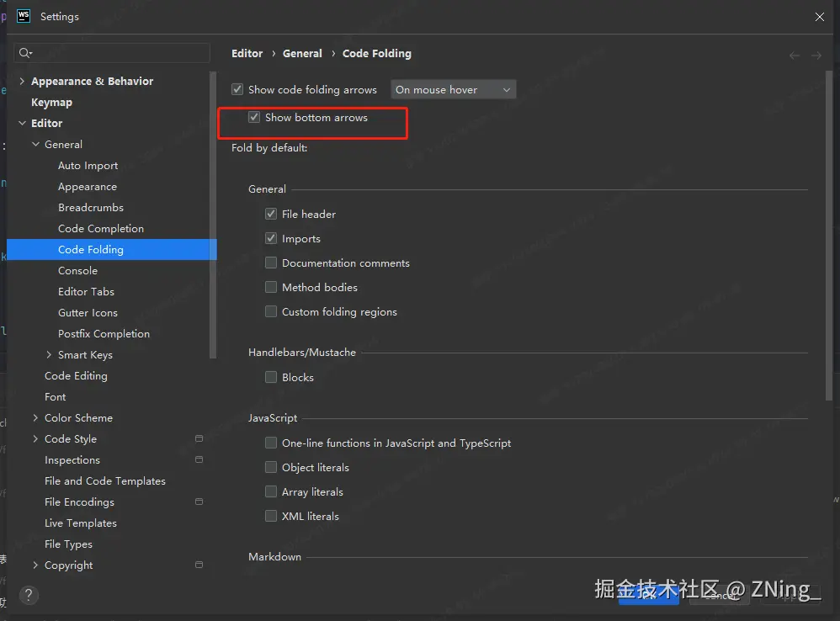Enable Custom folding regions
This screenshot has width=840, height=621.
click(271, 311)
